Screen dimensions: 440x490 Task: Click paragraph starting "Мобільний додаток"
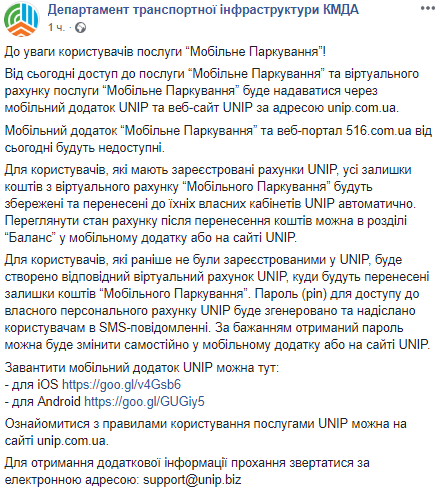click(x=218, y=139)
